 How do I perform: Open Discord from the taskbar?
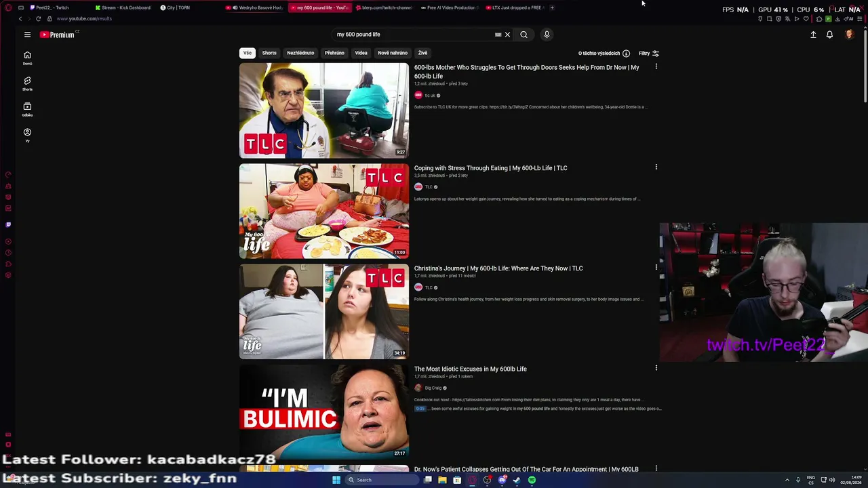click(x=502, y=480)
